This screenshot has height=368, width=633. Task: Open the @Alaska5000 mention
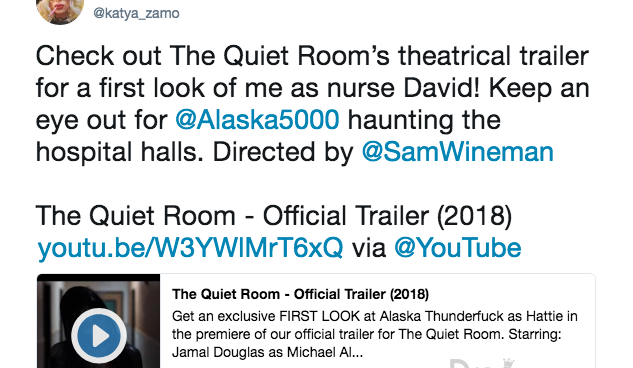257,120
